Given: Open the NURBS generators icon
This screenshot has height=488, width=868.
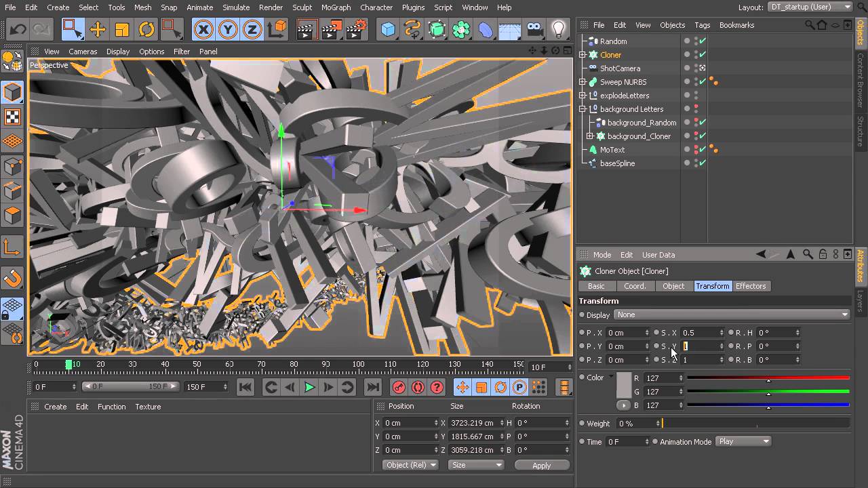Looking at the screenshot, I should tap(437, 30).
